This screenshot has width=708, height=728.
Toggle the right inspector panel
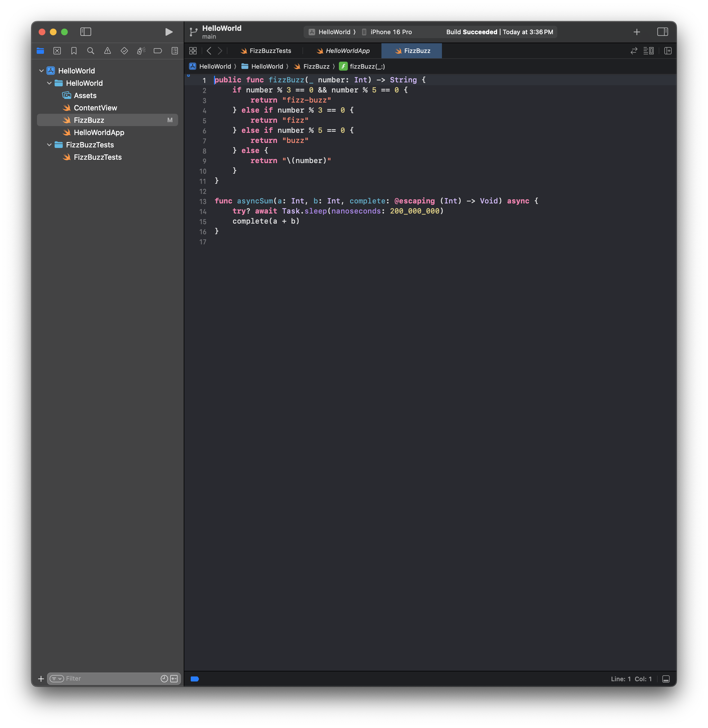[662, 32]
